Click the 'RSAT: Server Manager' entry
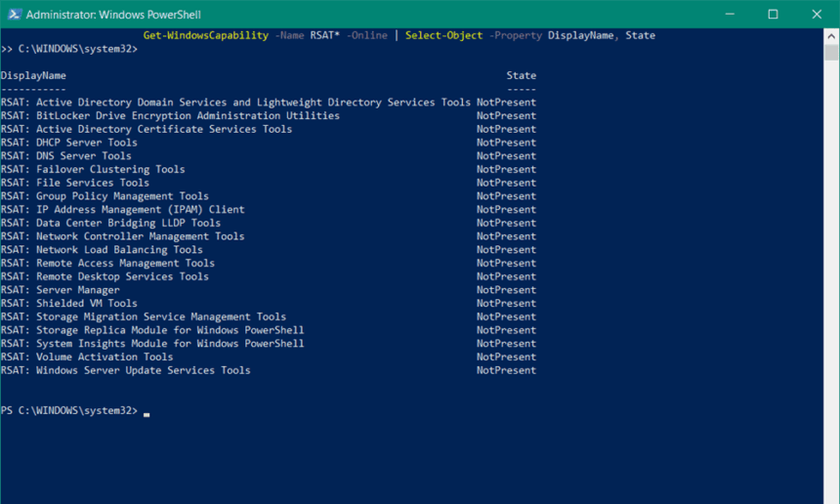The width and height of the screenshot is (840, 504). [x=60, y=290]
